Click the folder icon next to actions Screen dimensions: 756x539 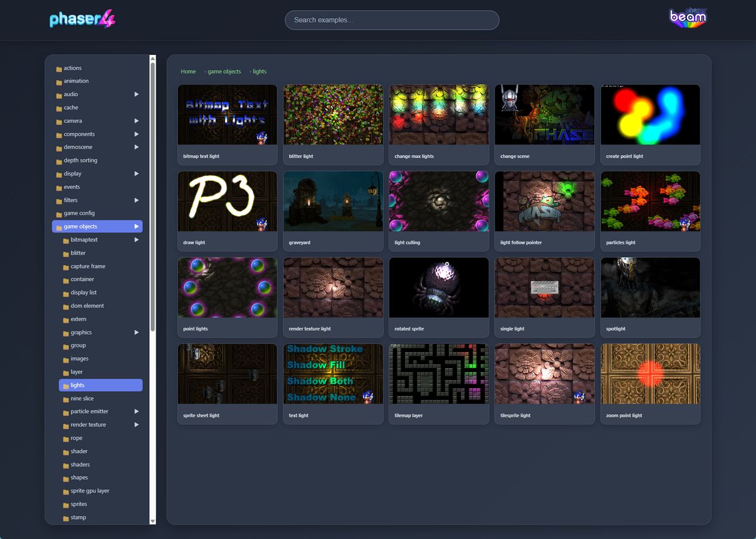coord(59,69)
